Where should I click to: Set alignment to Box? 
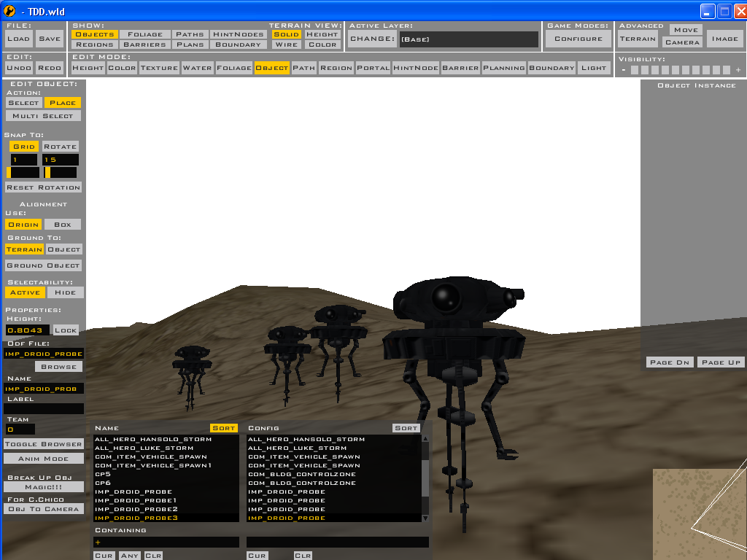click(63, 225)
